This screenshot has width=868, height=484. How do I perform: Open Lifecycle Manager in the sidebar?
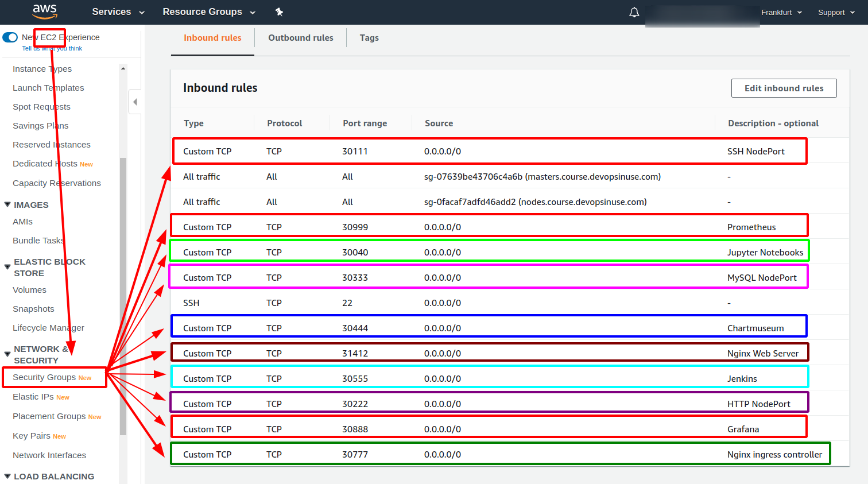(x=48, y=328)
